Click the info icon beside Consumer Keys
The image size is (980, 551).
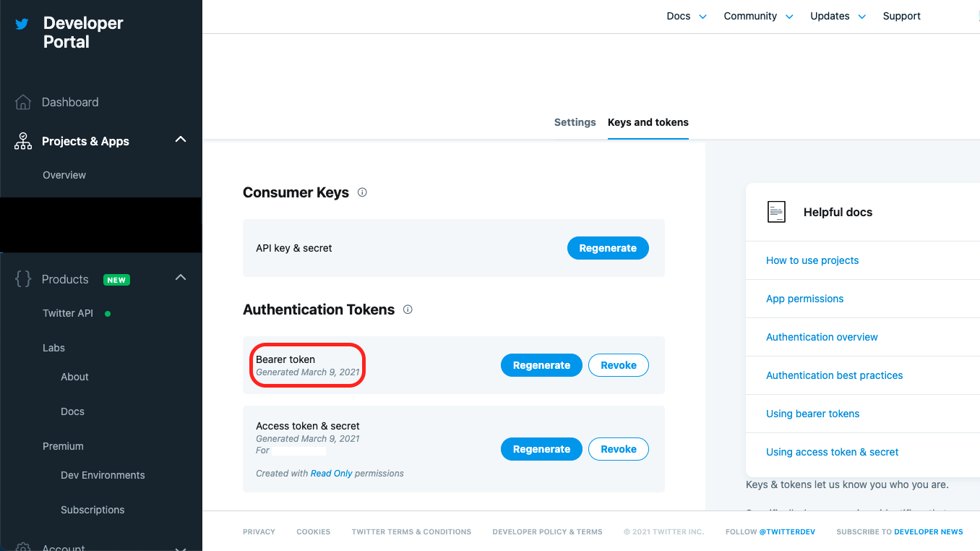click(x=362, y=192)
